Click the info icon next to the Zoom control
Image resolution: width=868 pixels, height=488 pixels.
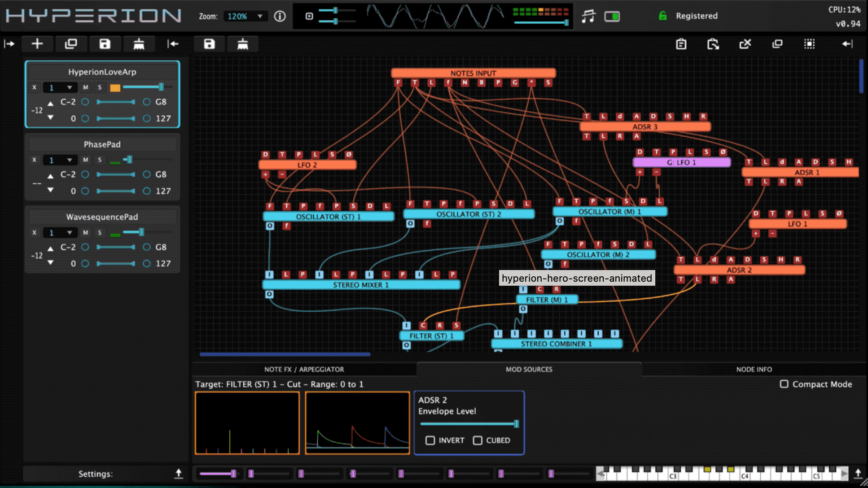[280, 16]
